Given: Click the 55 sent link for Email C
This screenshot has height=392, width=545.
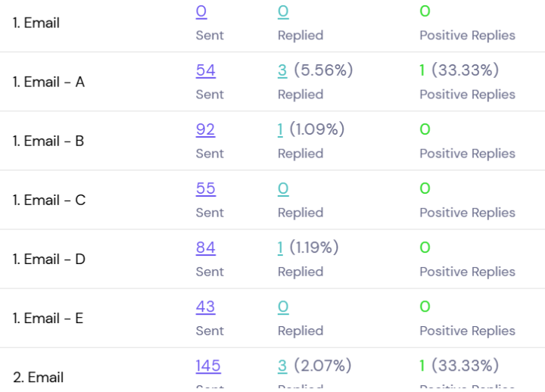Looking at the screenshot, I should [205, 188].
